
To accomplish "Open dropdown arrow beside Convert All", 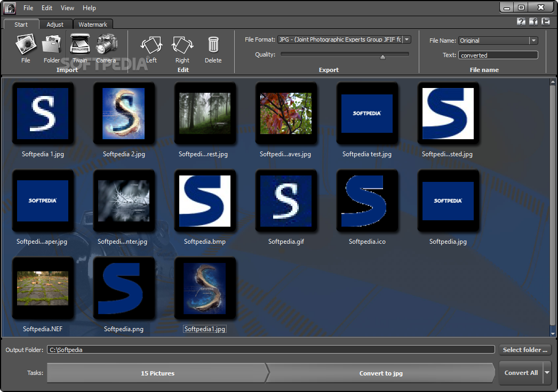I will tap(547, 373).
